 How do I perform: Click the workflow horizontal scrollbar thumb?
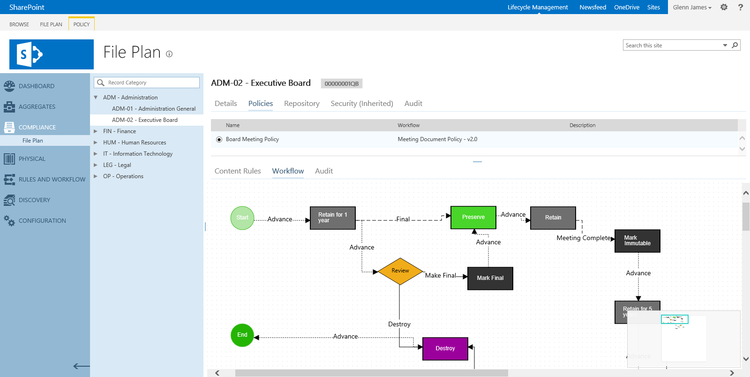371,373
